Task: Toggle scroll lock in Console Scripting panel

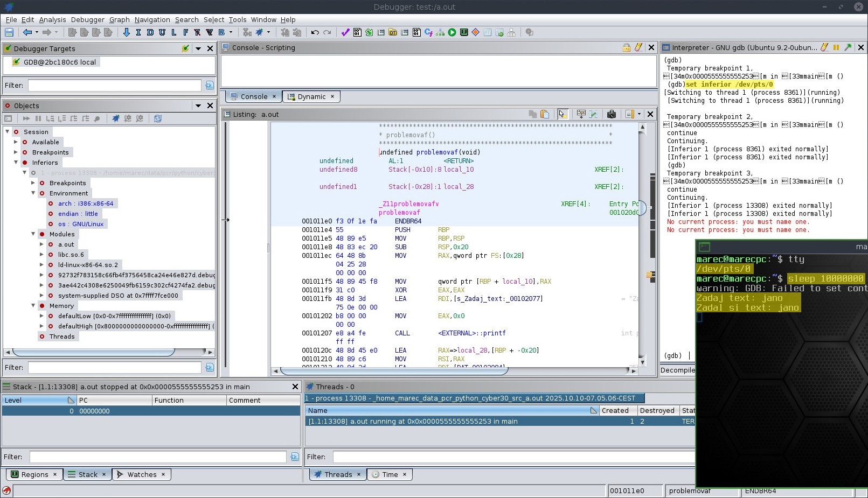Action: click(627, 47)
